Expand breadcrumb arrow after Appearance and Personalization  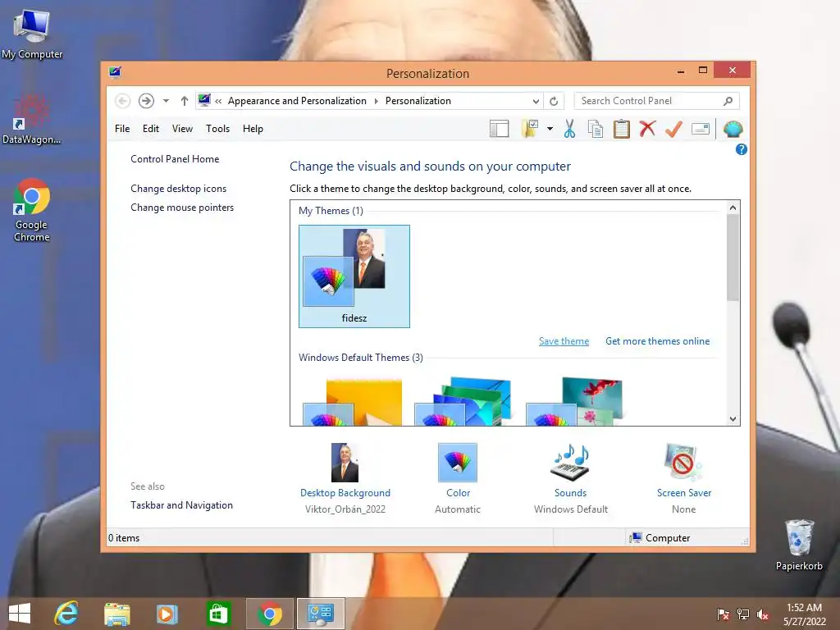point(376,101)
